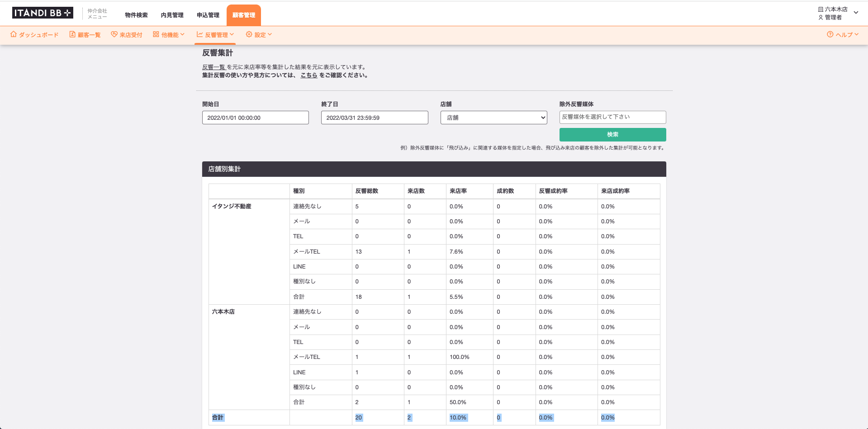
Task: Open the 店舗 select dropdown
Action: [x=493, y=118]
